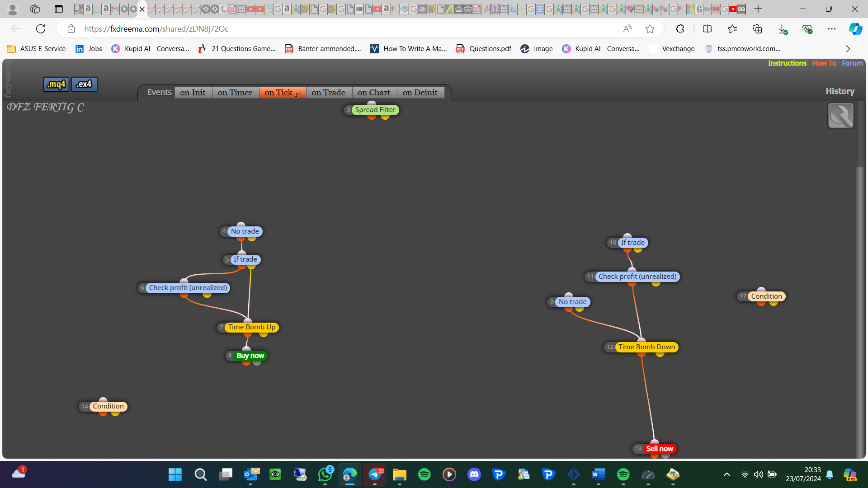Open the tab actions menu
Viewport: 868px width, 488px height.
pyautogui.click(x=59, y=9)
